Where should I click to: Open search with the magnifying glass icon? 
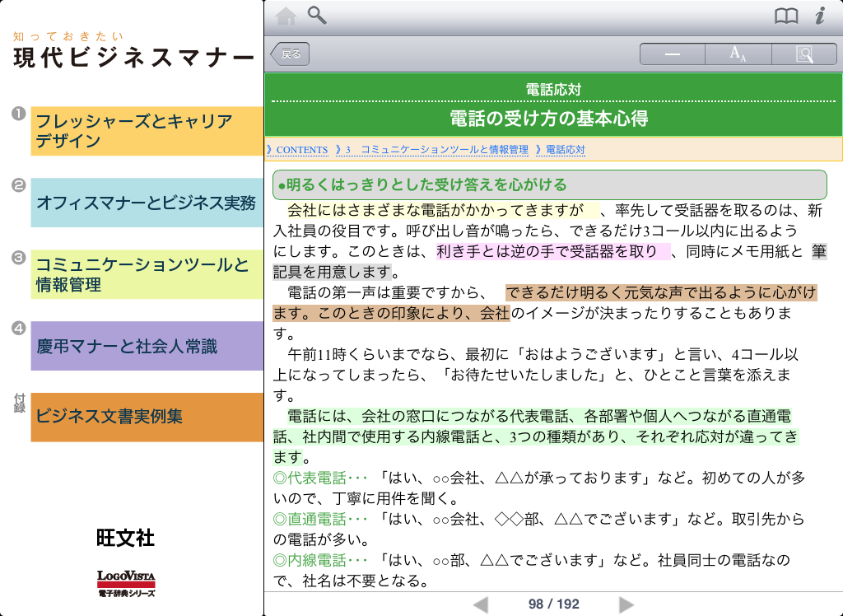(x=317, y=15)
